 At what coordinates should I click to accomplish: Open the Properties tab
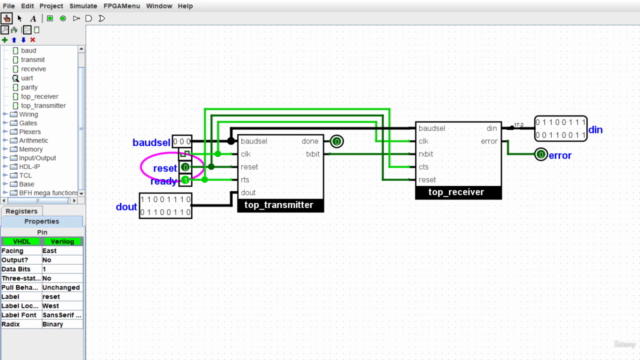[42, 221]
